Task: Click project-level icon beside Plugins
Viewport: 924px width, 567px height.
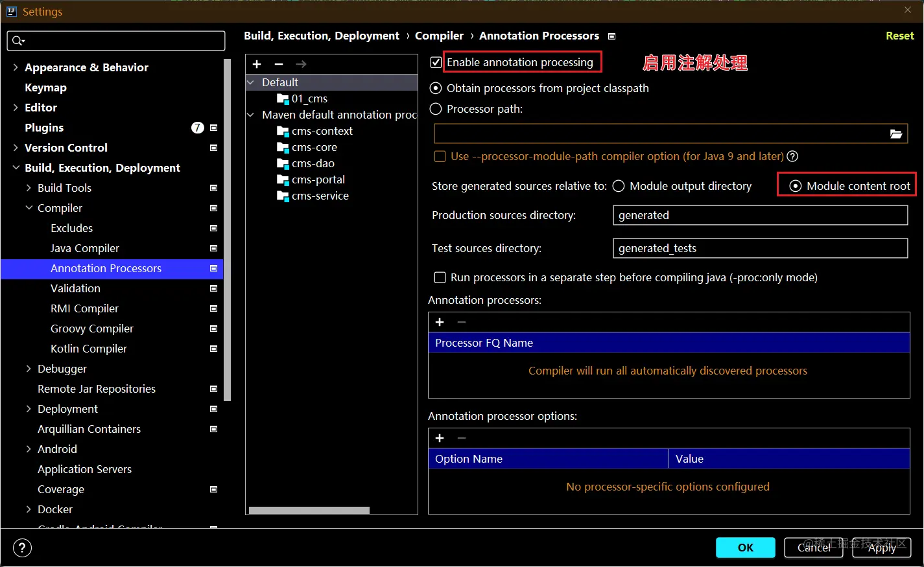Action: click(214, 128)
